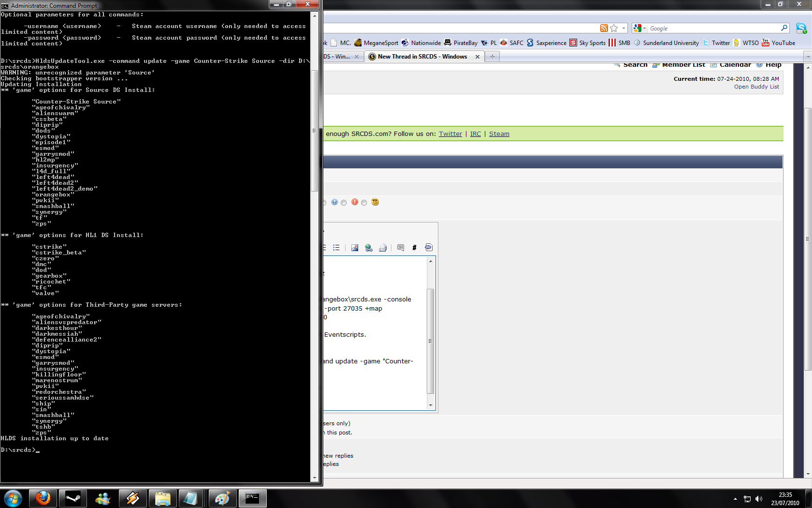Open the forum Help page
Screen dimensions: 812x508
click(768, 65)
